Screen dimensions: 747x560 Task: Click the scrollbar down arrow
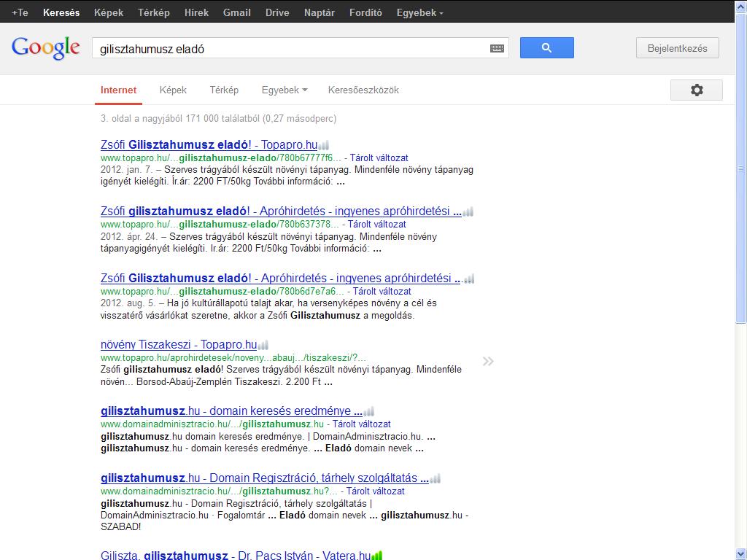click(741, 553)
